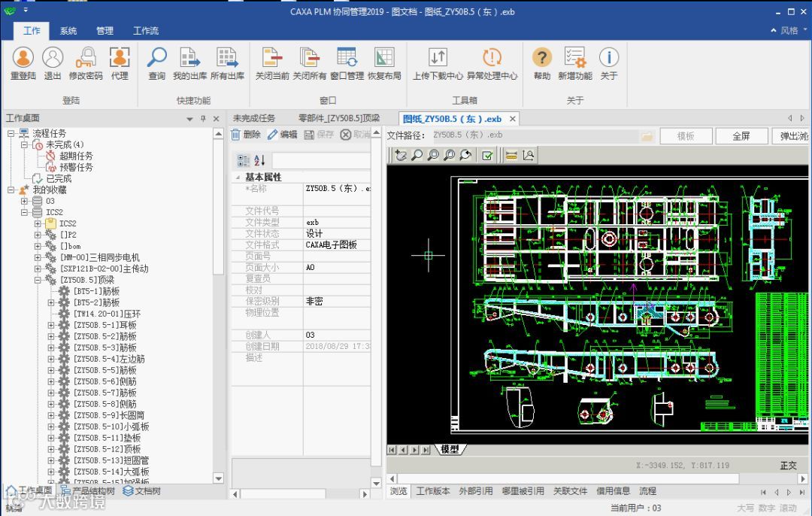812x516 pixels.
Task: Switch to 哪里被引用 bottom tab
Action: [x=523, y=491]
